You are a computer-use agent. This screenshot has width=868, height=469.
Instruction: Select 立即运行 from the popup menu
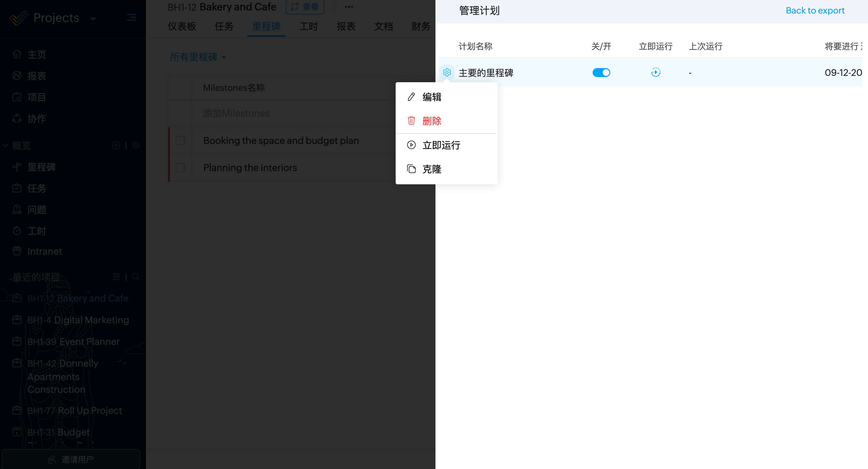point(441,145)
